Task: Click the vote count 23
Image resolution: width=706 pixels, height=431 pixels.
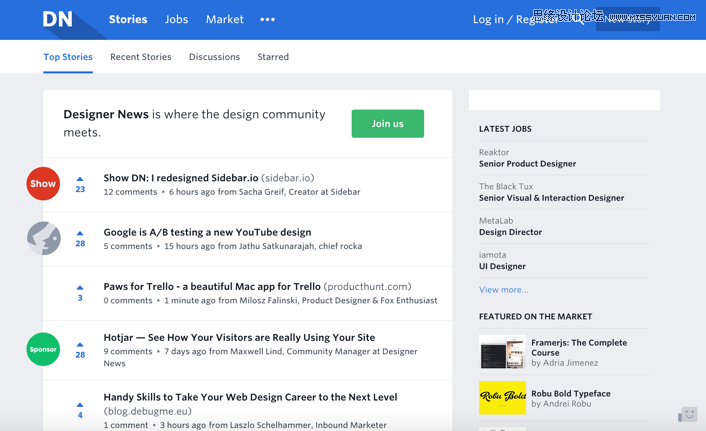Action: 80,189
